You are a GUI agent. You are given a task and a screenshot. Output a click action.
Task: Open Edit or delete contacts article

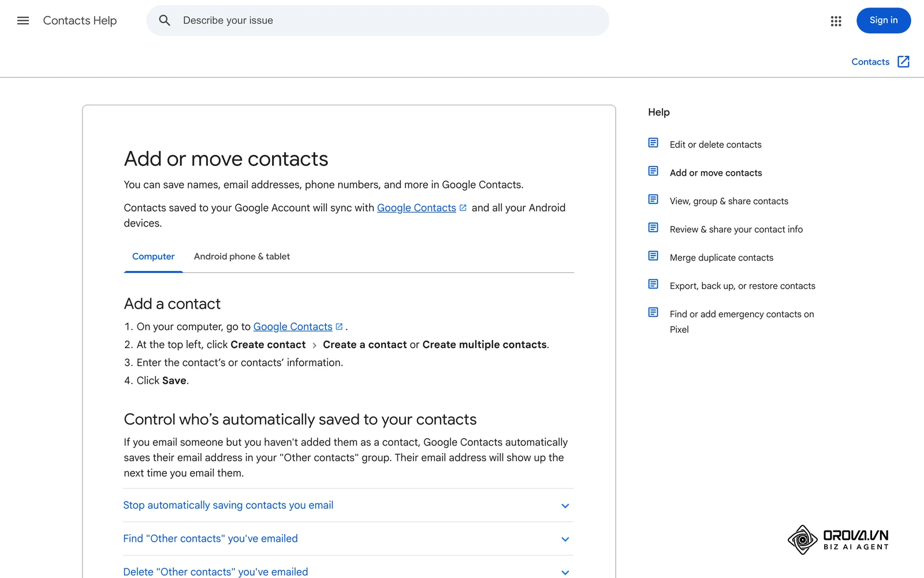(x=716, y=144)
